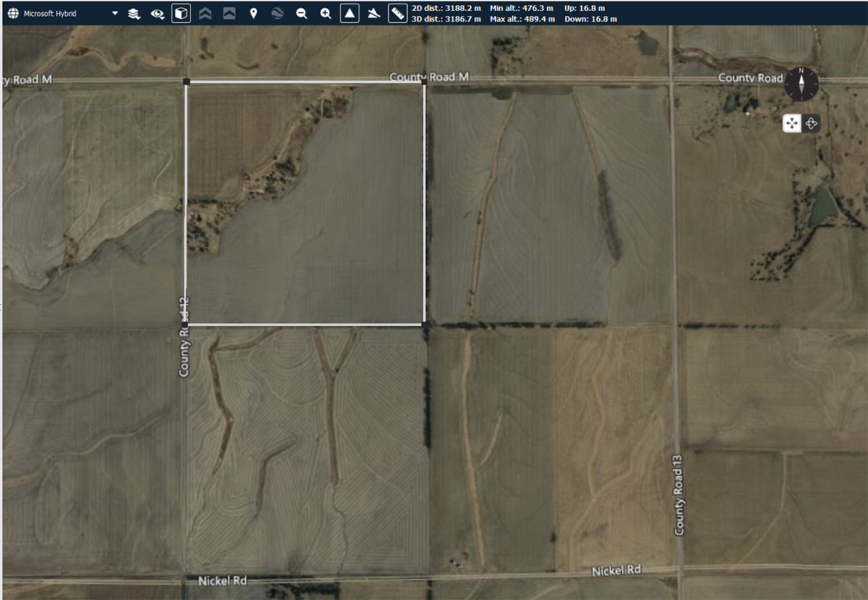Switch to pan mode with four-arrow button
Viewport: 868px width, 600px height.
click(792, 124)
